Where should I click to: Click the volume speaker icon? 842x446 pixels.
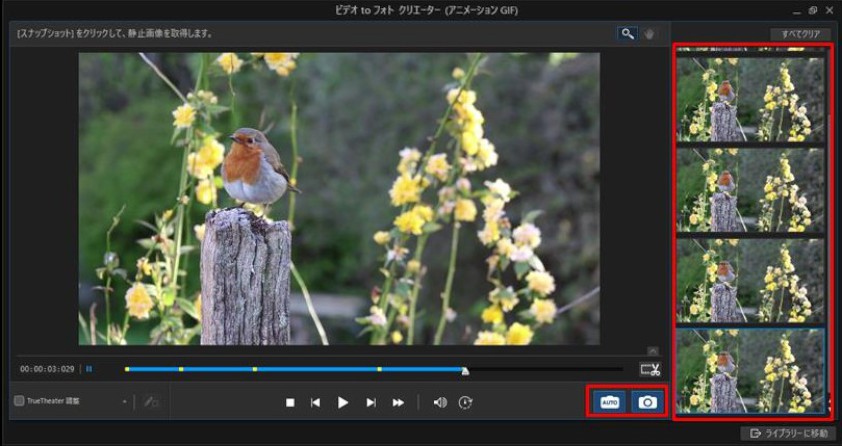(440, 403)
